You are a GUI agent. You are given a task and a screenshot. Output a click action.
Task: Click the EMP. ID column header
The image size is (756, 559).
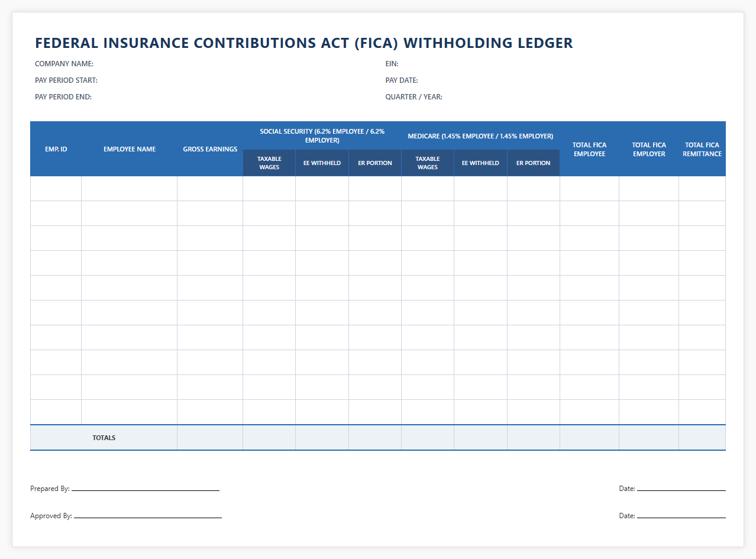56,149
